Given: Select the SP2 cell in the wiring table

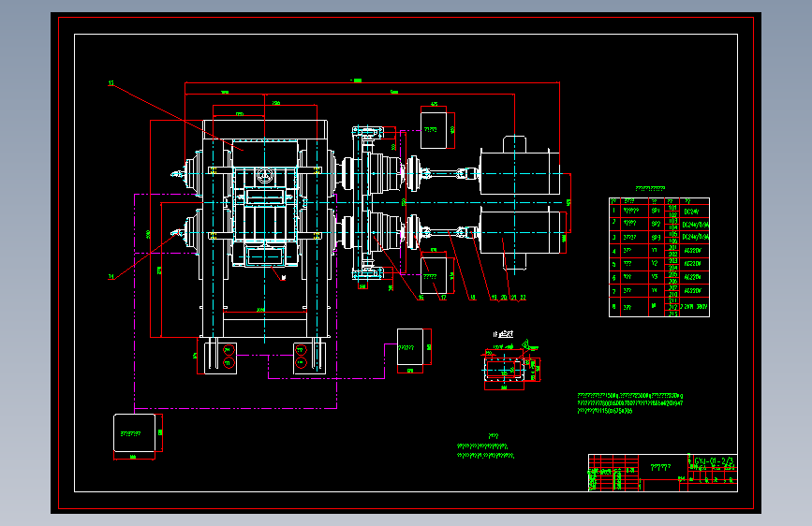Looking at the screenshot, I should (x=656, y=224).
